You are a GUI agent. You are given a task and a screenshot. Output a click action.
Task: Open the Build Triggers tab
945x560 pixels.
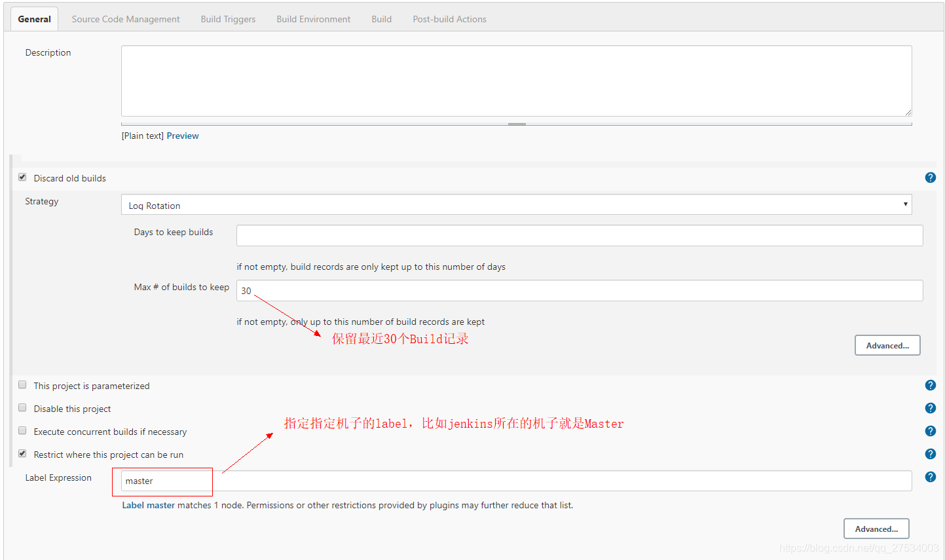(228, 19)
